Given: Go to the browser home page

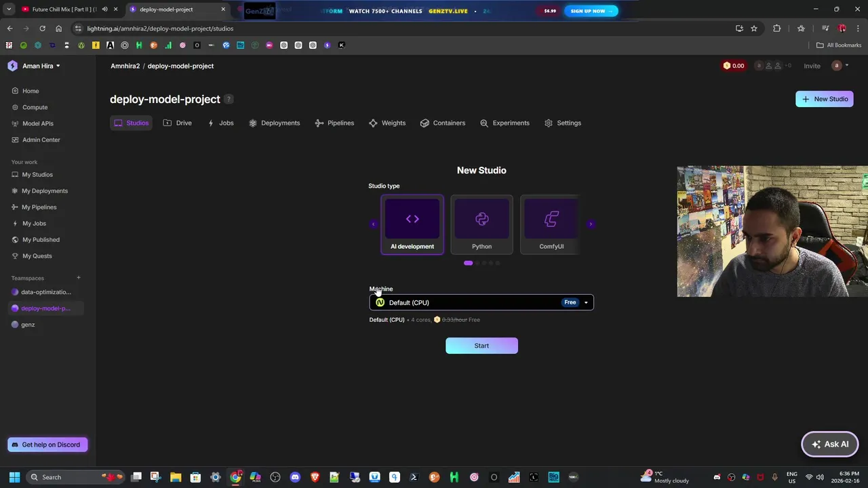Looking at the screenshot, I should (58, 28).
